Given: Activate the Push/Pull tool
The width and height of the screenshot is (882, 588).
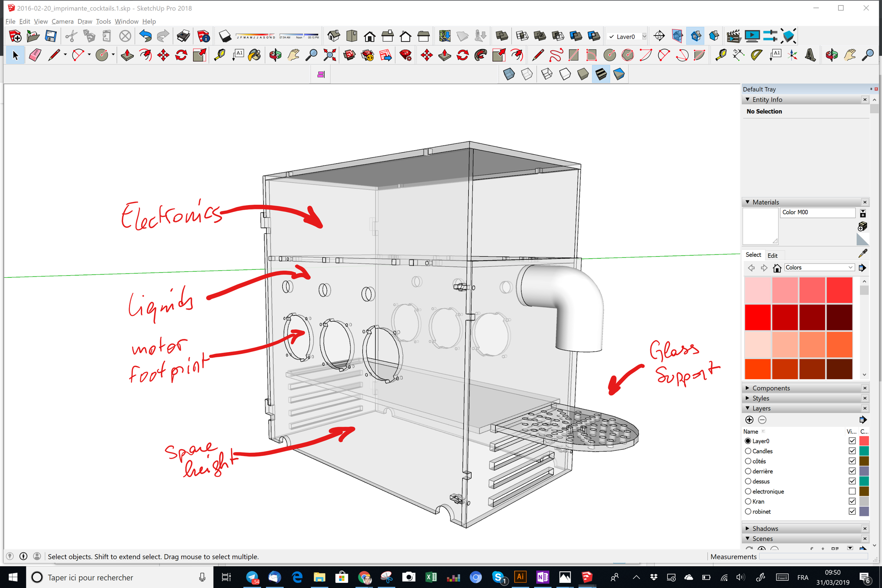Looking at the screenshot, I should pyautogui.click(x=126, y=55).
